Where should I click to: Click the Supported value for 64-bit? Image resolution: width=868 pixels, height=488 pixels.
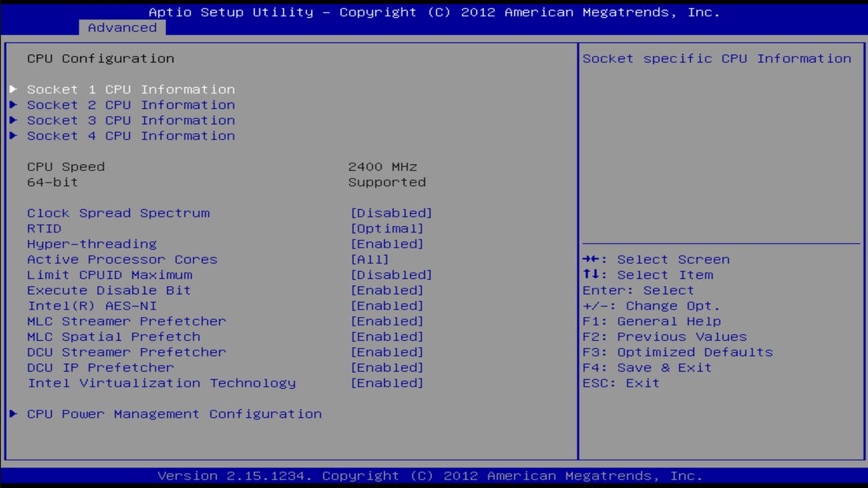point(387,182)
